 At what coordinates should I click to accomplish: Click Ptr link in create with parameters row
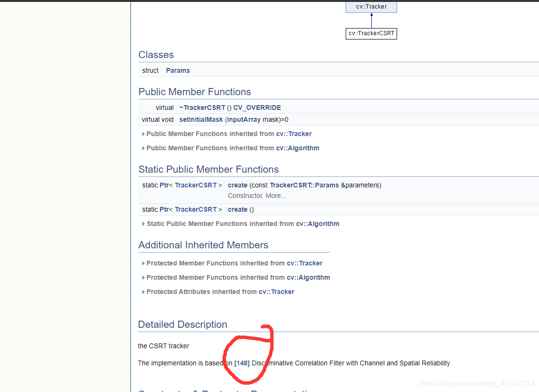click(164, 185)
